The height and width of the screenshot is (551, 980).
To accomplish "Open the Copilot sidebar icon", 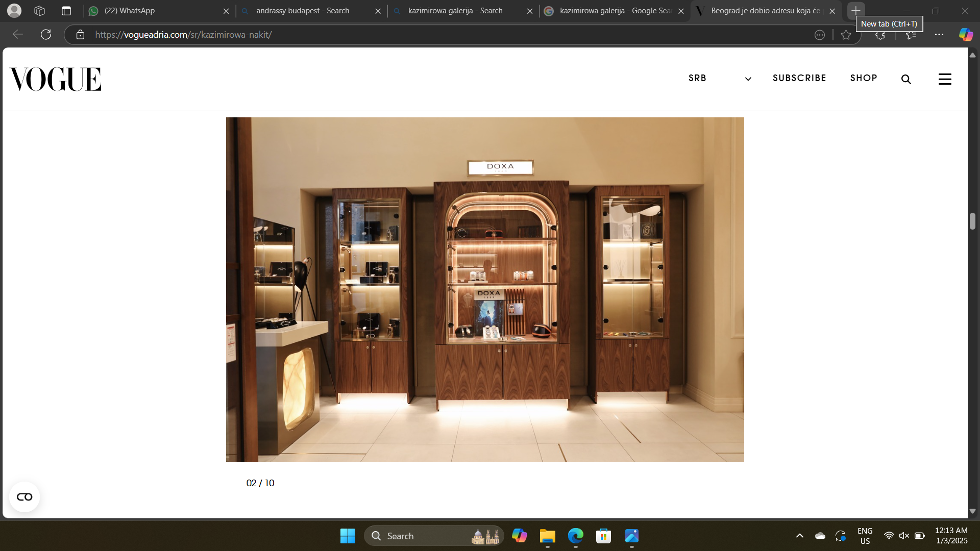I will [x=966, y=35].
